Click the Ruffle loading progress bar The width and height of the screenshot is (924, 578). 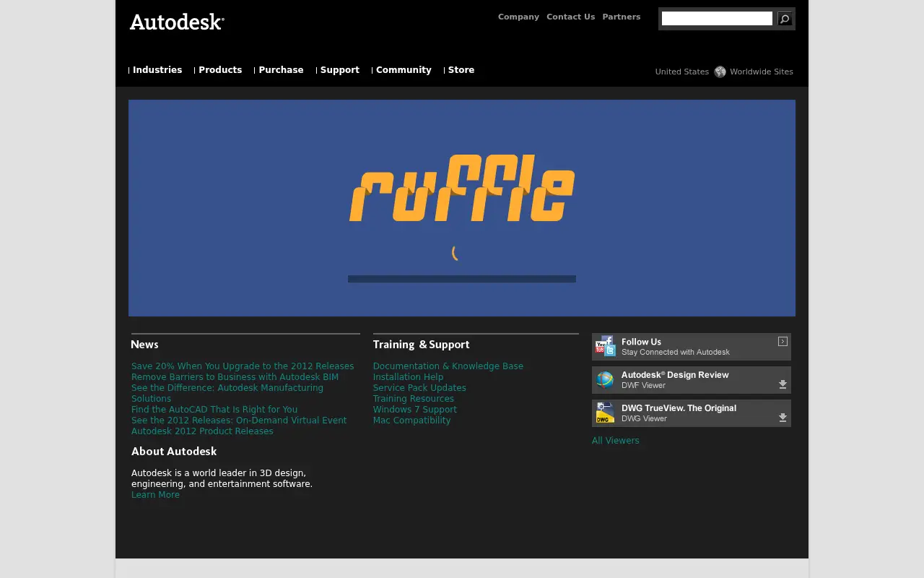click(462, 279)
